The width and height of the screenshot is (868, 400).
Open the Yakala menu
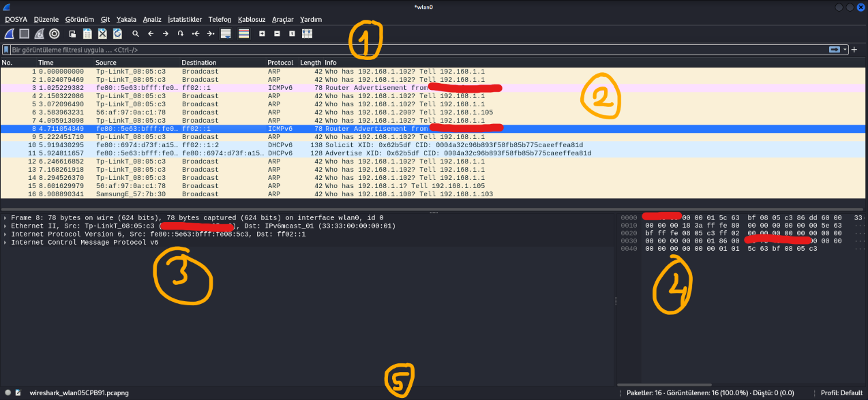pos(126,19)
